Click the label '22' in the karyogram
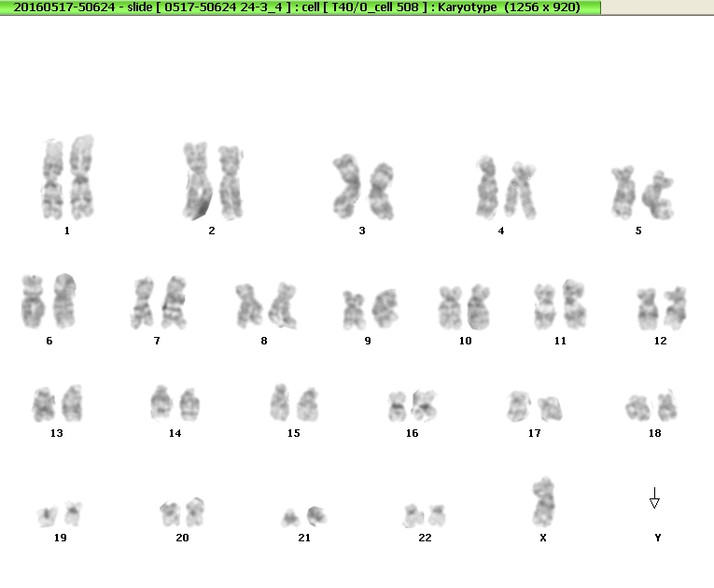The height and width of the screenshot is (588, 714). pyautogui.click(x=425, y=538)
